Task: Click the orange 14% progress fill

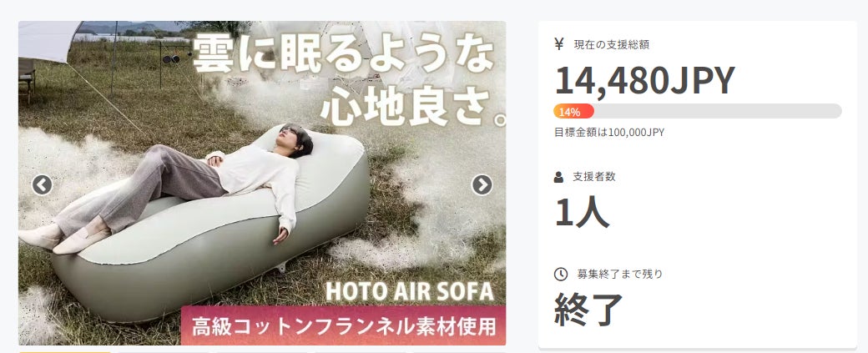Action: [573, 112]
